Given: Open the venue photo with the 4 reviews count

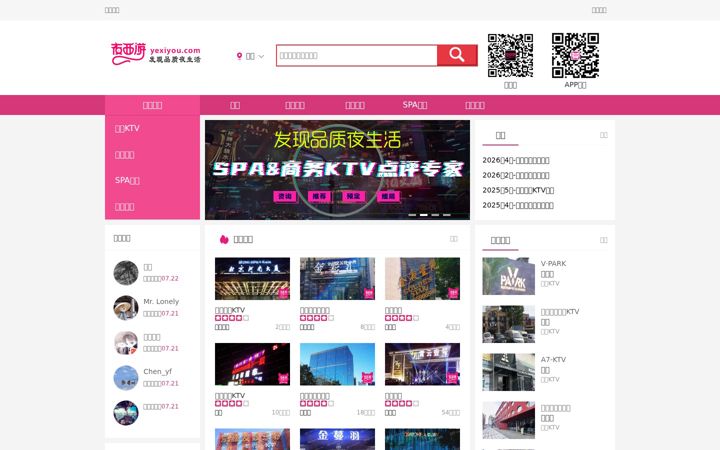Looking at the screenshot, I should (x=422, y=279).
